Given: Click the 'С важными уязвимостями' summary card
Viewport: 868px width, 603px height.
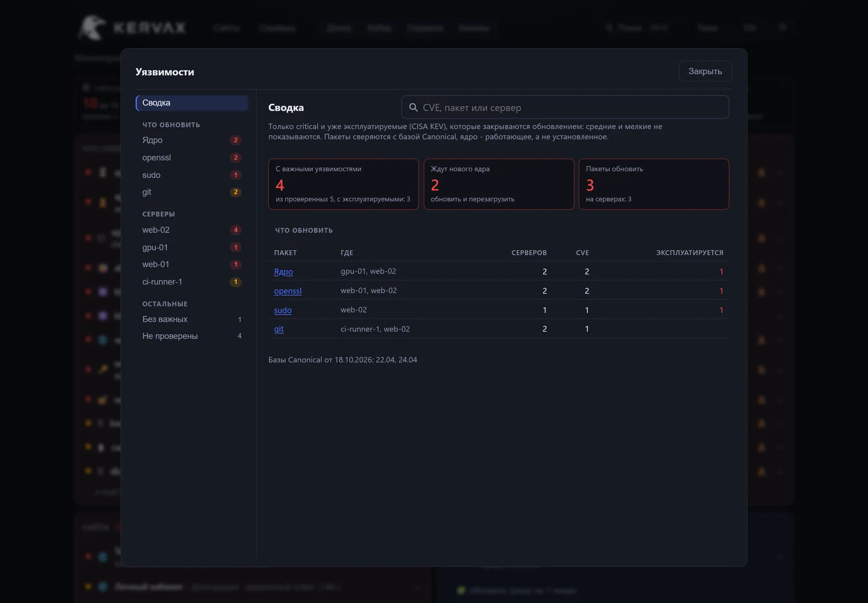Looking at the screenshot, I should 344,184.
